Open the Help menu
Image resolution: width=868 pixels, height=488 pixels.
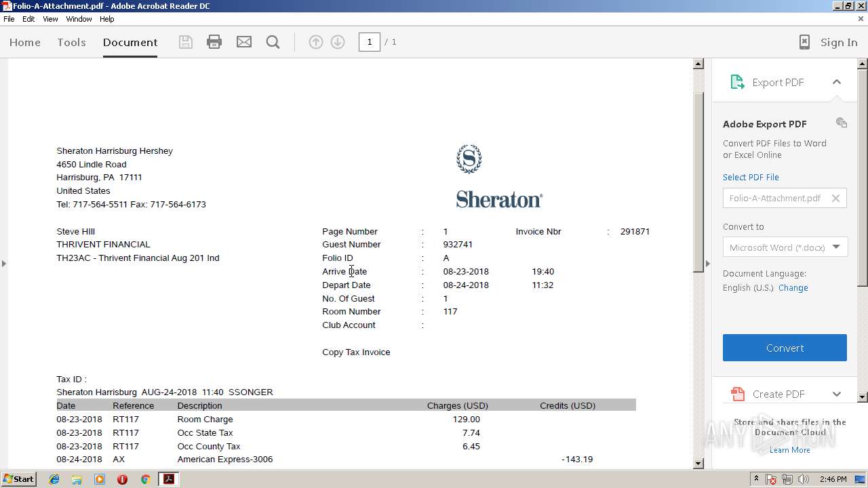coord(106,19)
